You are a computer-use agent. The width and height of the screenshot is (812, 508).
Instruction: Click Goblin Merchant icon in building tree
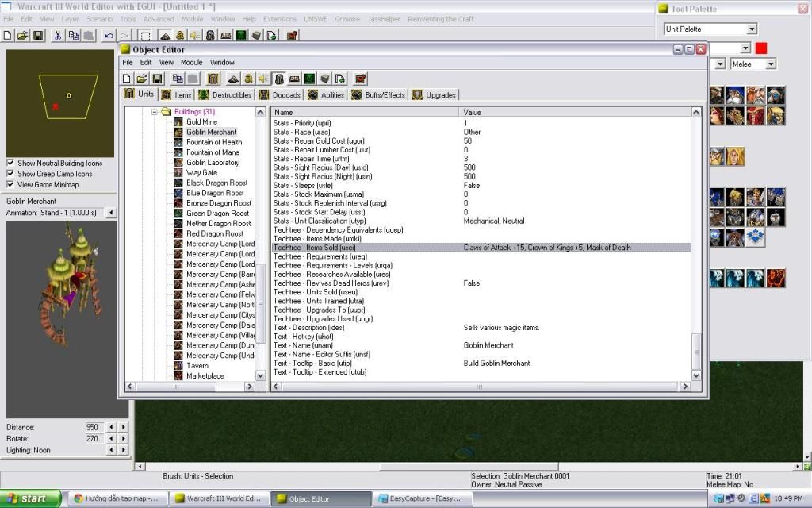tap(178, 133)
